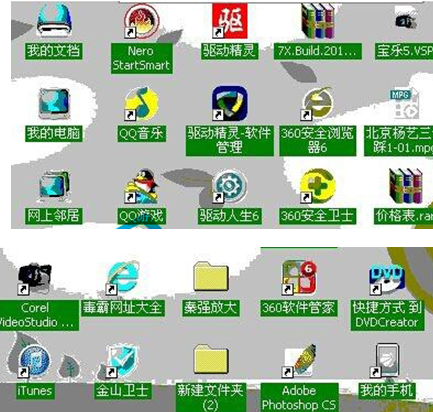433x412 pixels.
Task: Open the 驱动人生6 gear icon
Action: pos(229,185)
